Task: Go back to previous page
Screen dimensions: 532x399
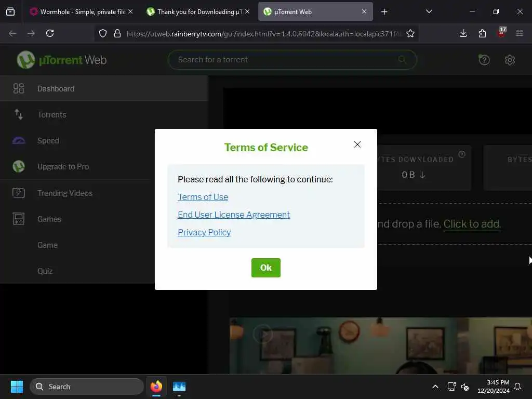Action: coord(12,33)
